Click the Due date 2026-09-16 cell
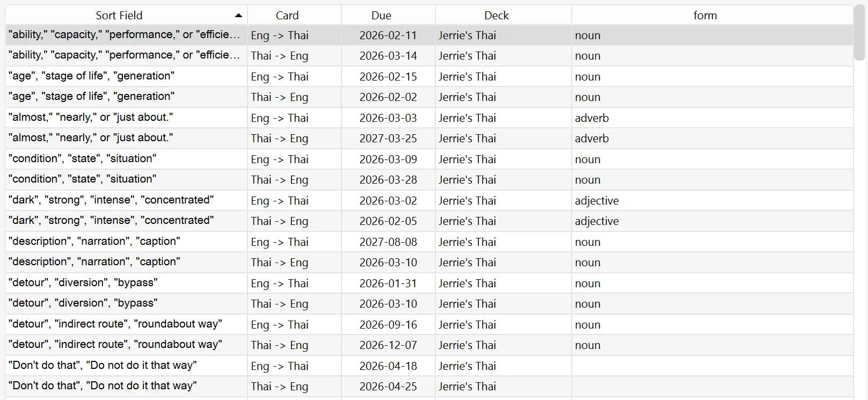Viewport: 868px width, 400px height. click(x=388, y=325)
